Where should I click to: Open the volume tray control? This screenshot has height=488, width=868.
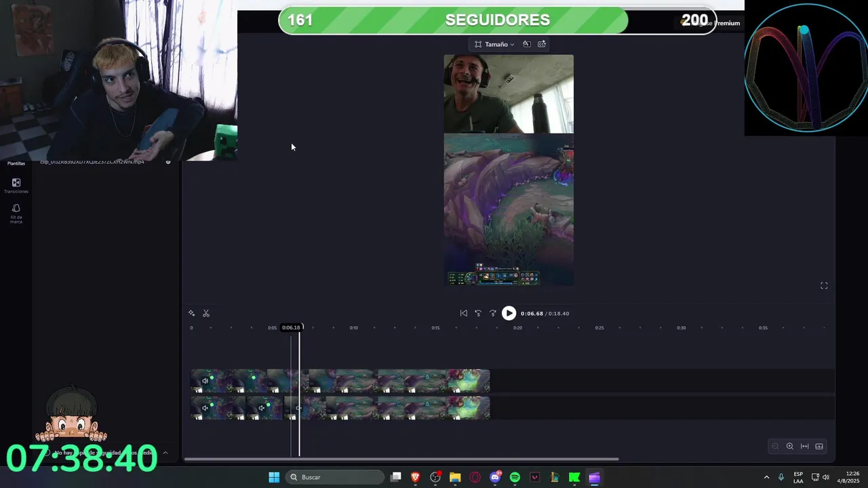(826, 477)
